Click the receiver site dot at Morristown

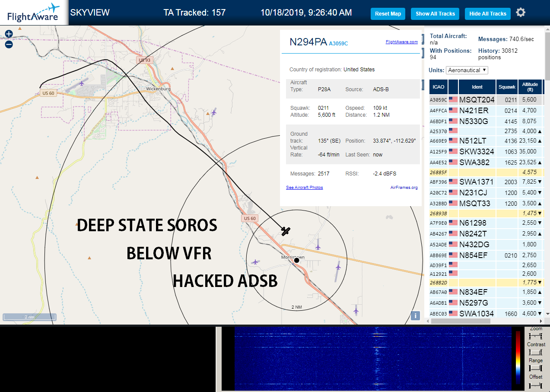297,260
